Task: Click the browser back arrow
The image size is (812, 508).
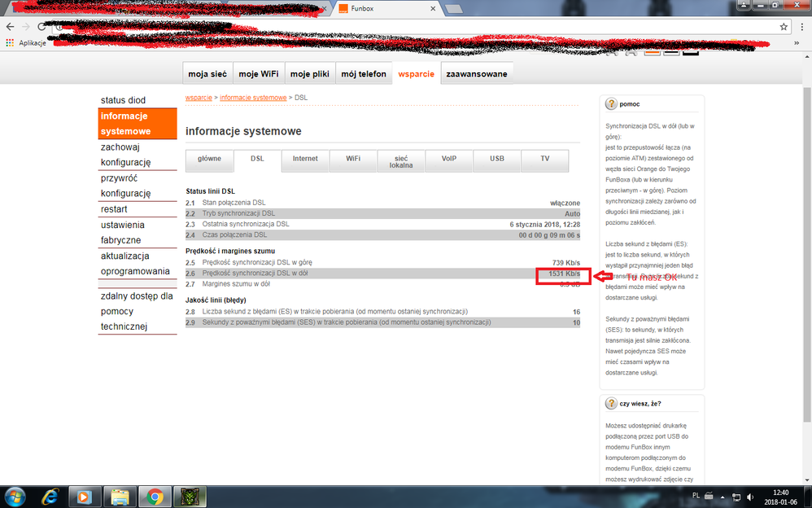Action: [10, 26]
